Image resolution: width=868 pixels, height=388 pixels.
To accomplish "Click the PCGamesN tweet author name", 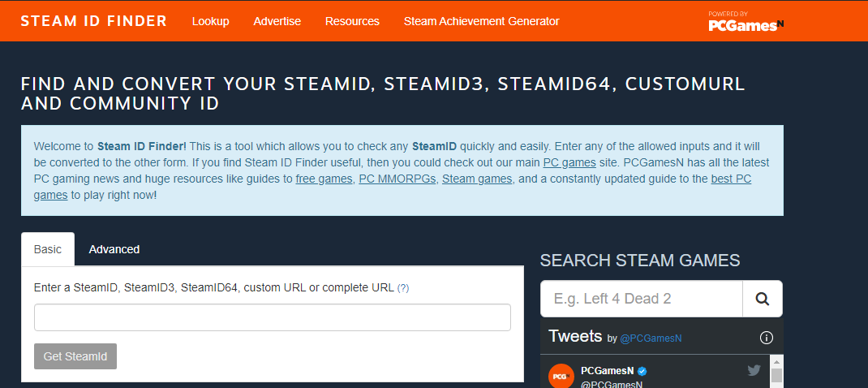I will pyautogui.click(x=608, y=371).
